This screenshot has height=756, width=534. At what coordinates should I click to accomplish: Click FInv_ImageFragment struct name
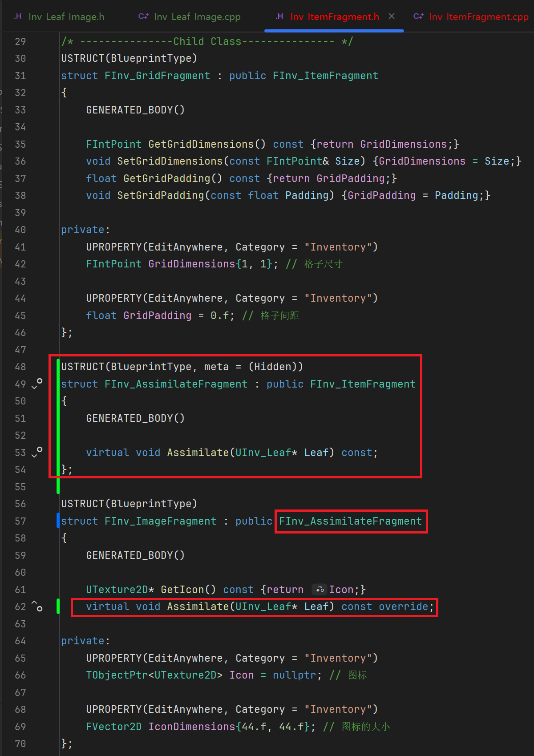pyautogui.click(x=160, y=521)
